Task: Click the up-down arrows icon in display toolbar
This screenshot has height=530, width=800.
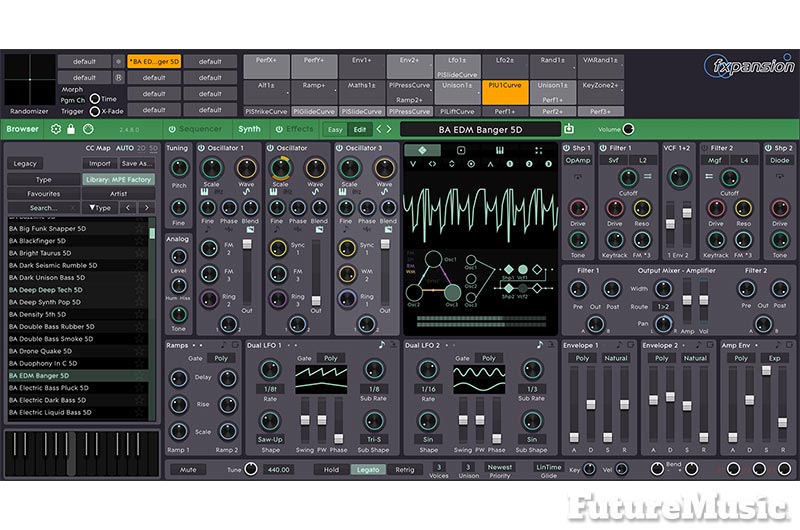Action: [x=452, y=164]
